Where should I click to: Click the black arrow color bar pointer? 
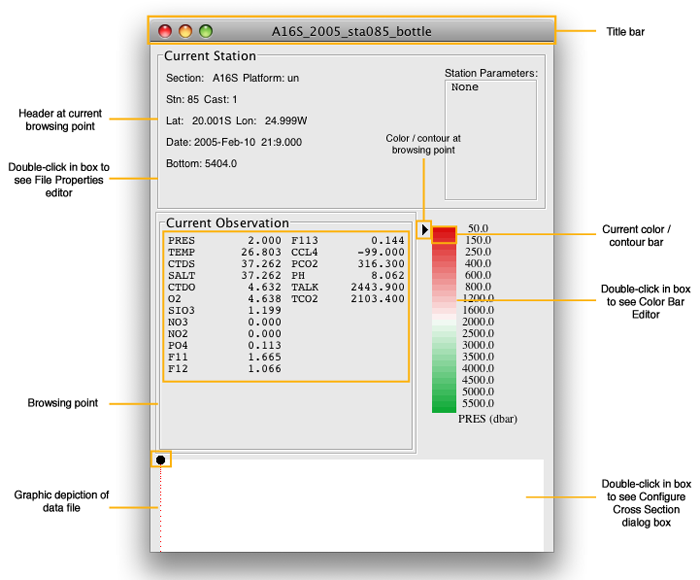pyautogui.click(x=425, y=230)
